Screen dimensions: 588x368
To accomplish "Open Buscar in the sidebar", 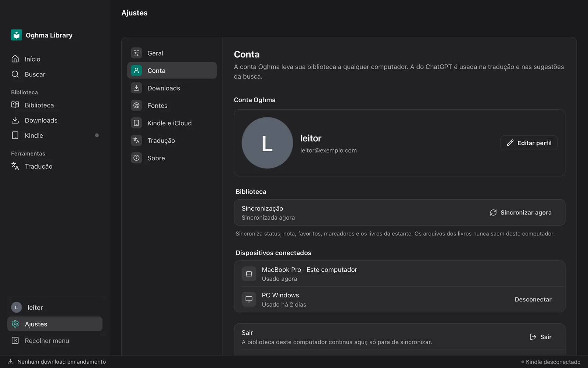I will click(x=55, y=74).
